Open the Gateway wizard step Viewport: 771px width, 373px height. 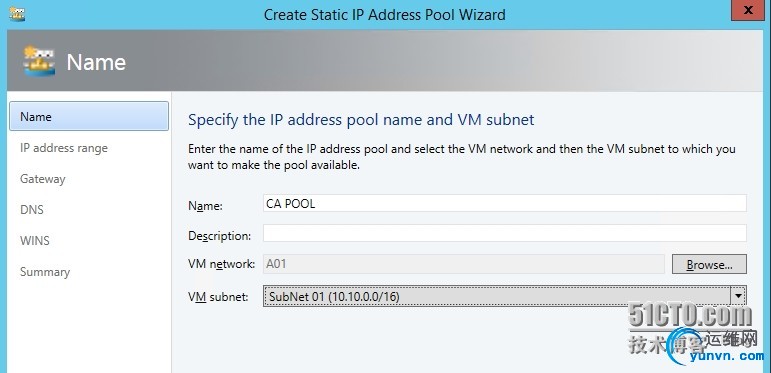click(42, 179)
